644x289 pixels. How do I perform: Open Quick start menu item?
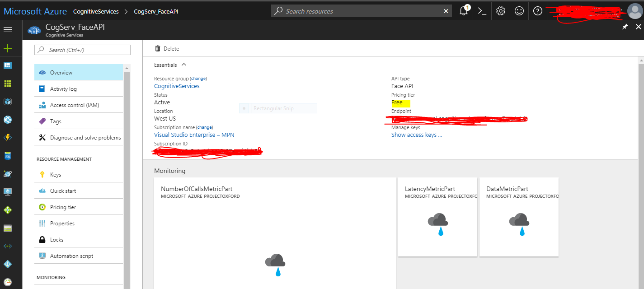pos(79,191)
